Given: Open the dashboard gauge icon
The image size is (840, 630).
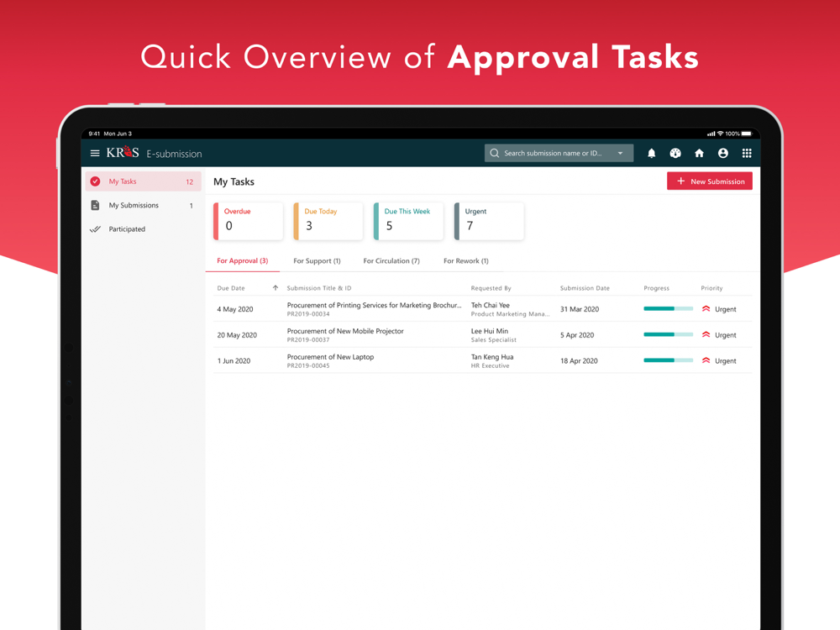Looking at the screenshot, I should pos(675,153).
